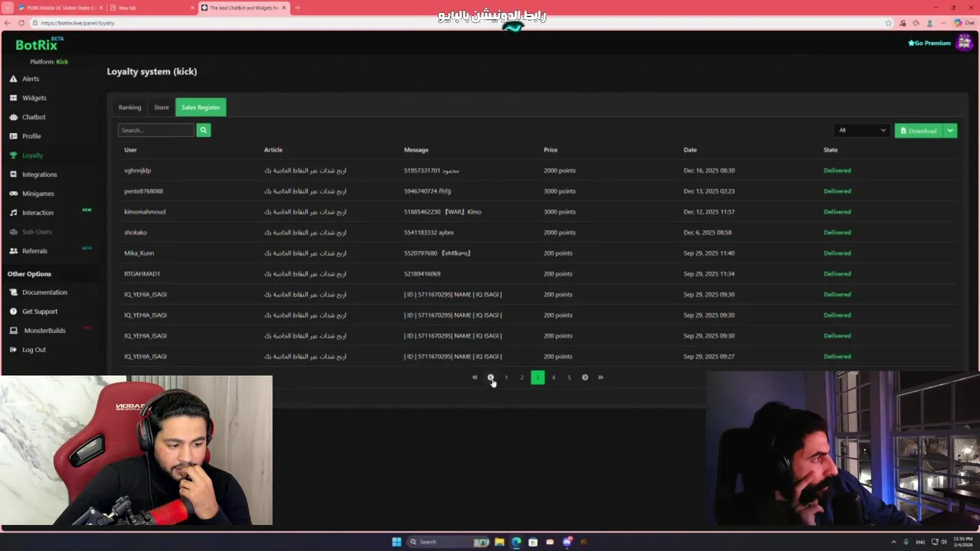Click the browser address bar URL
The image size is (980, 551).
pos(77,23)
